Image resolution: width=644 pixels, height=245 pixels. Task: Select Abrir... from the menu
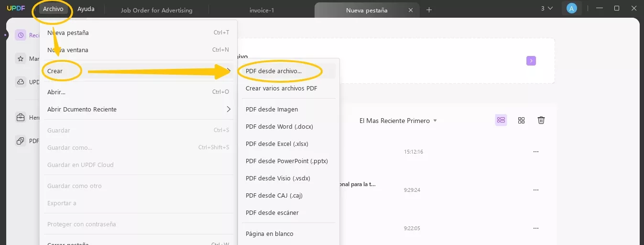pos(138,92)
